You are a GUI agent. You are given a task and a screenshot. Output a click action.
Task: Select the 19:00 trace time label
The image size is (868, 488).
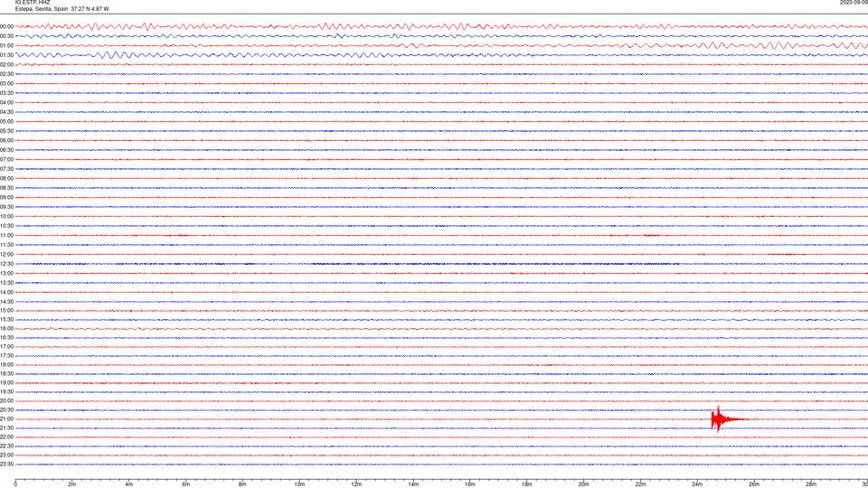tap(6, 383)
